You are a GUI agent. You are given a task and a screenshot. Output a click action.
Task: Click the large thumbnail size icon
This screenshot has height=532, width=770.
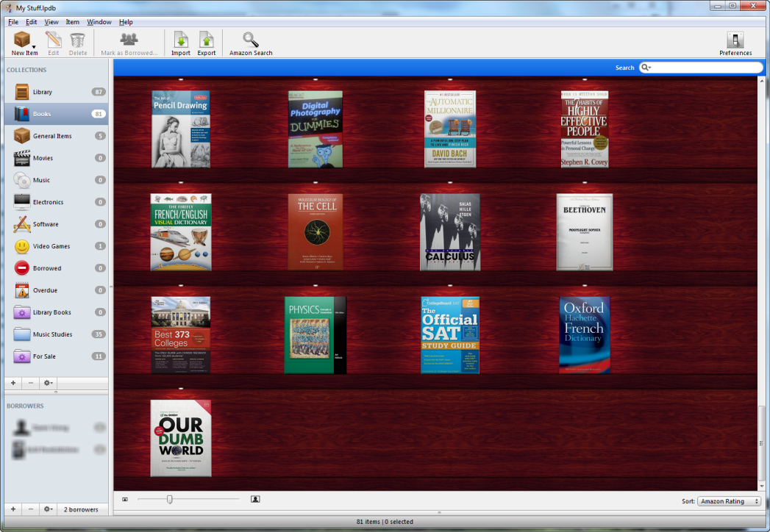coord(255,499)
